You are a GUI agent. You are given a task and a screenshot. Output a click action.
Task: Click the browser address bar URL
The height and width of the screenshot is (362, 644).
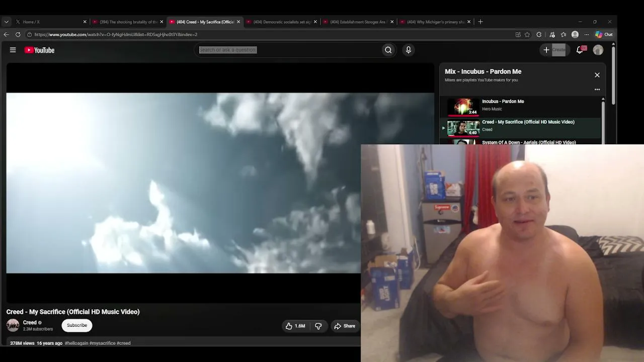coord(116,35)
